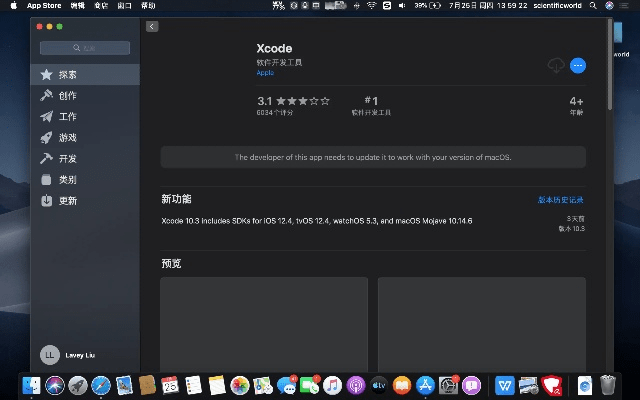Open the Apple menu
The image size is (640, 400).
13,6
